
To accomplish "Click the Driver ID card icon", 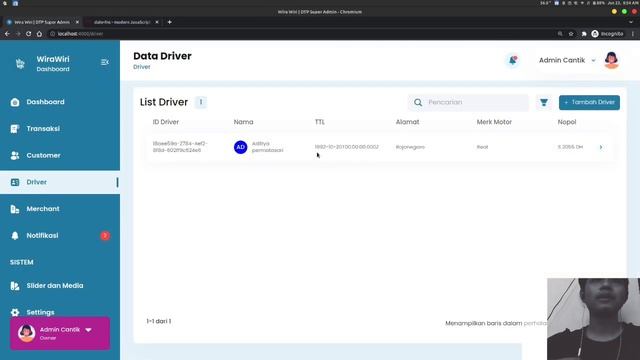I will pos(15,182).
